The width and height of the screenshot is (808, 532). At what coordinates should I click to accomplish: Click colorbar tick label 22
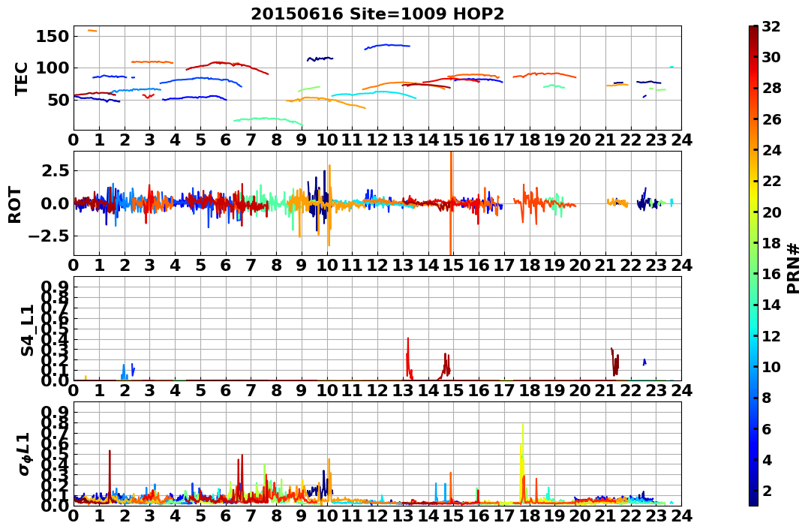[771, 181]
